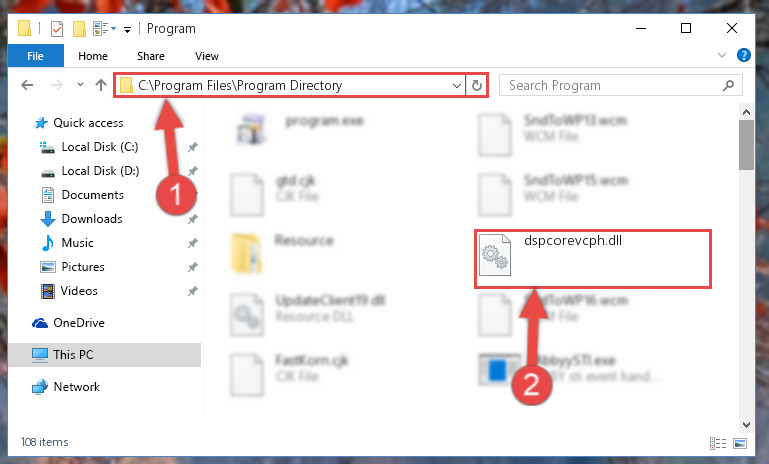Refresh the current folder view

pos(477,86)
